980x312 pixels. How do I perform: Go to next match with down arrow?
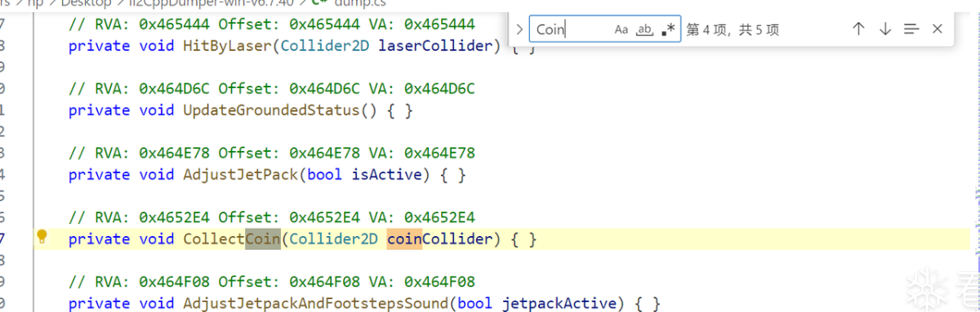(x=885, y=29)
